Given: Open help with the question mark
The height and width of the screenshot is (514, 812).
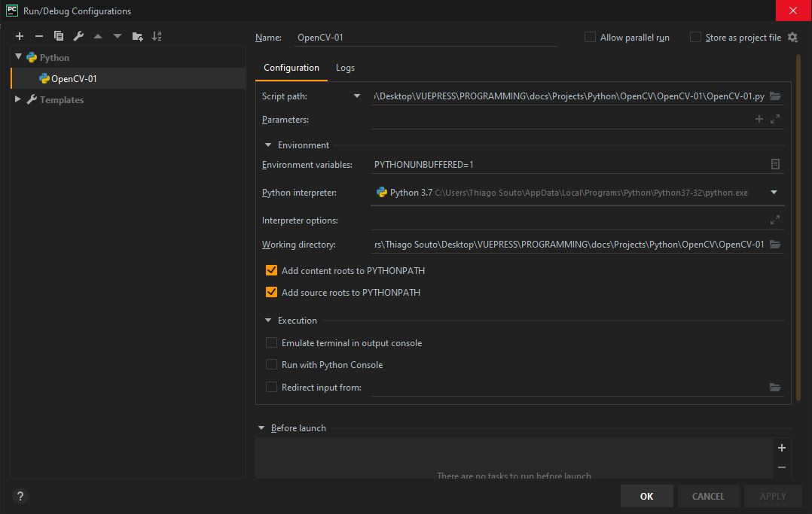Looking at the screenshot, I should click(x=20, y=496).
